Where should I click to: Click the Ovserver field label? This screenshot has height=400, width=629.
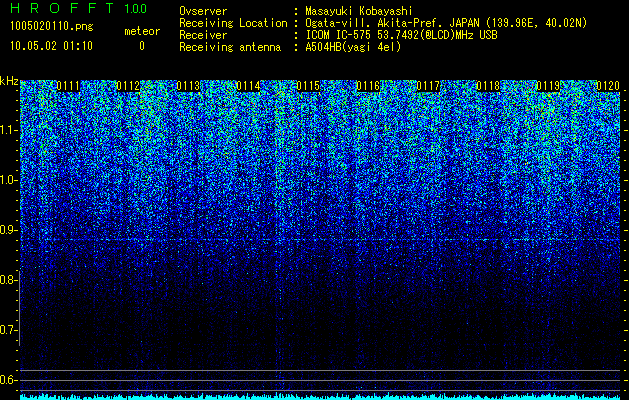[203, 11]
